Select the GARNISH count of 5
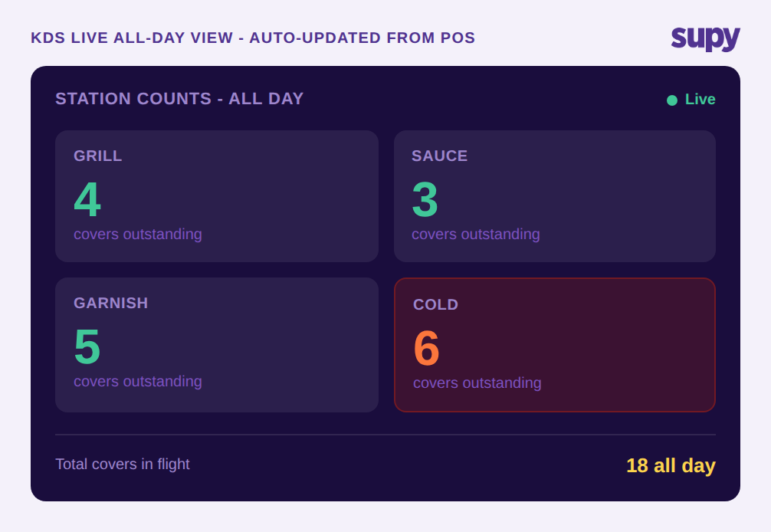Image resolution: width=771 pixels, height=532 pixels. (87, 346)
